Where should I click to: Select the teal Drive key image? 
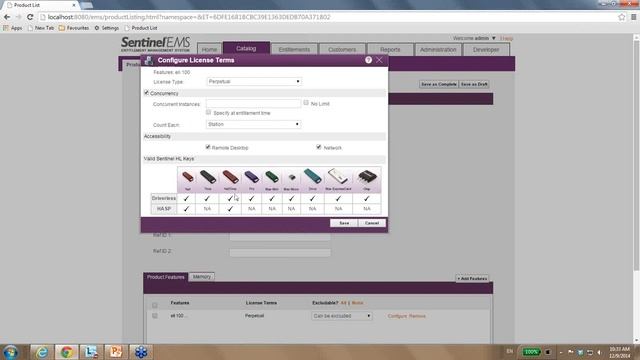(313, 177)
